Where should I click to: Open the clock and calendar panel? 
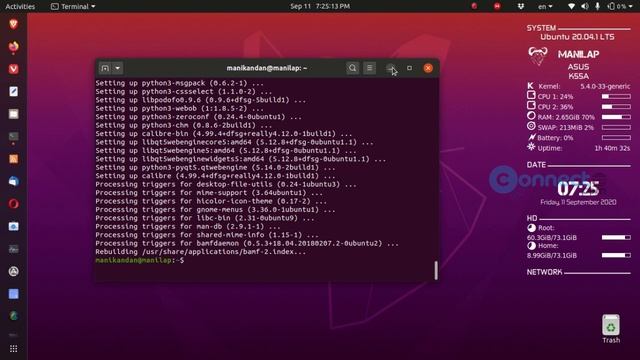click(x=320, y=6)
